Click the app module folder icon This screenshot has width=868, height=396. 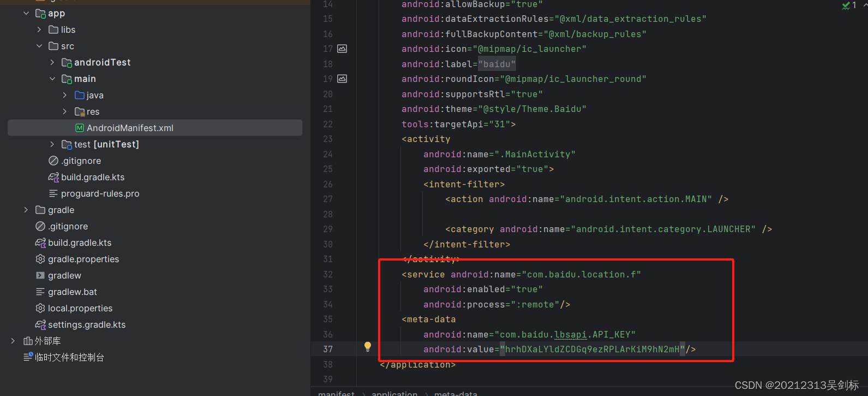click(40, 13)
